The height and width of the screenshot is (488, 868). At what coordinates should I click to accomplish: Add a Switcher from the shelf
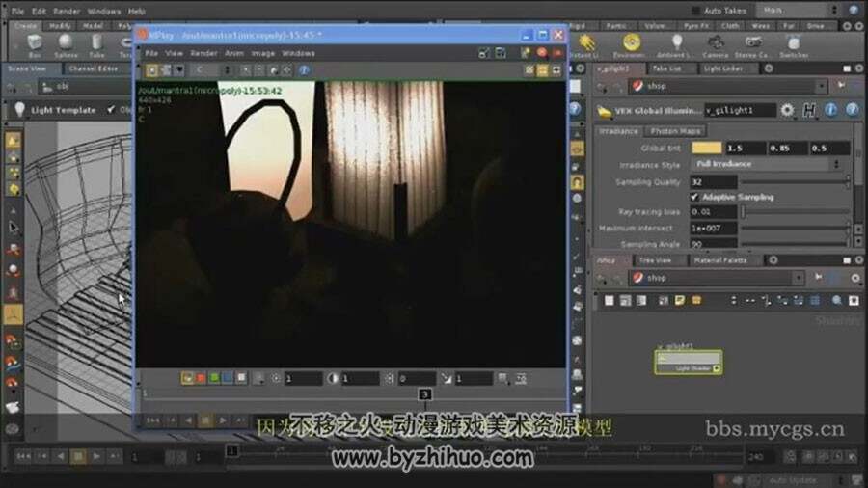[x=794, y=45]
